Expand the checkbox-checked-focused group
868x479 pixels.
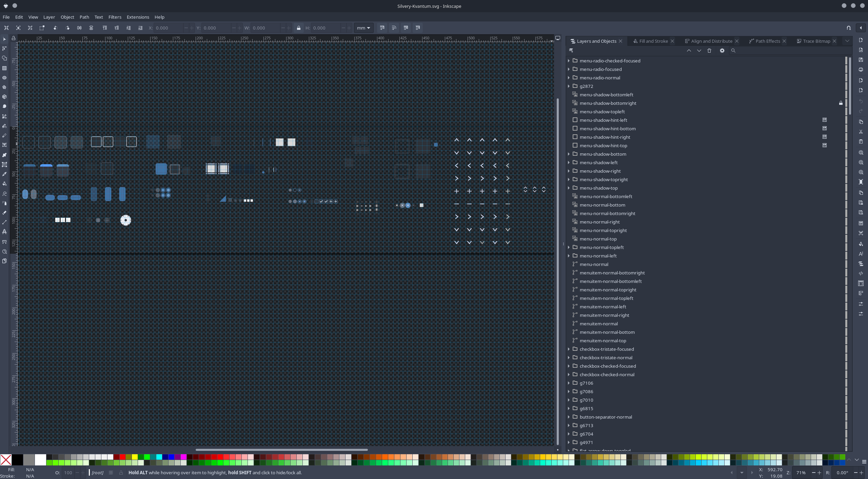coord(569,366)
